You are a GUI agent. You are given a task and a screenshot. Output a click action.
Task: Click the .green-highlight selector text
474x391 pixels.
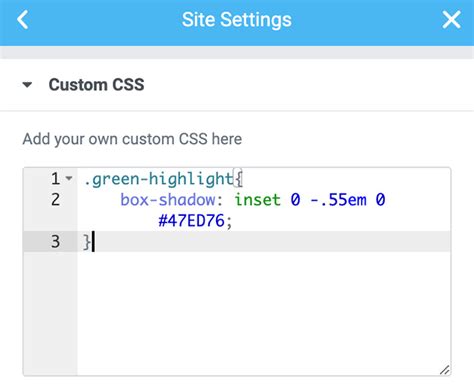pos(159,179)
